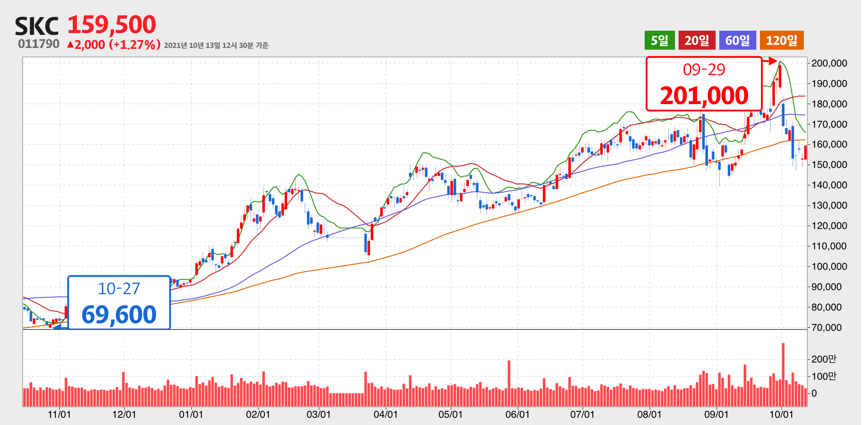Click the 08/01 date axis label
The image size is (868, 425).
tap(650, 414)
